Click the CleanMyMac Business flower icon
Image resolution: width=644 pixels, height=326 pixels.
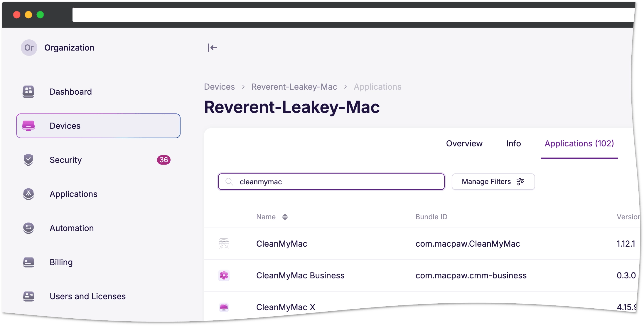tap(224, 275)
